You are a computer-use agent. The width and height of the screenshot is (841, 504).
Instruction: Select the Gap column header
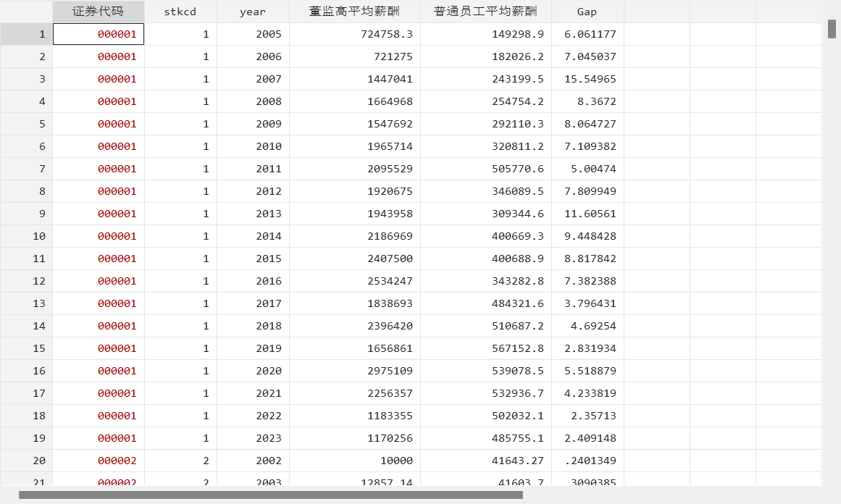click(x=587, y=12)
